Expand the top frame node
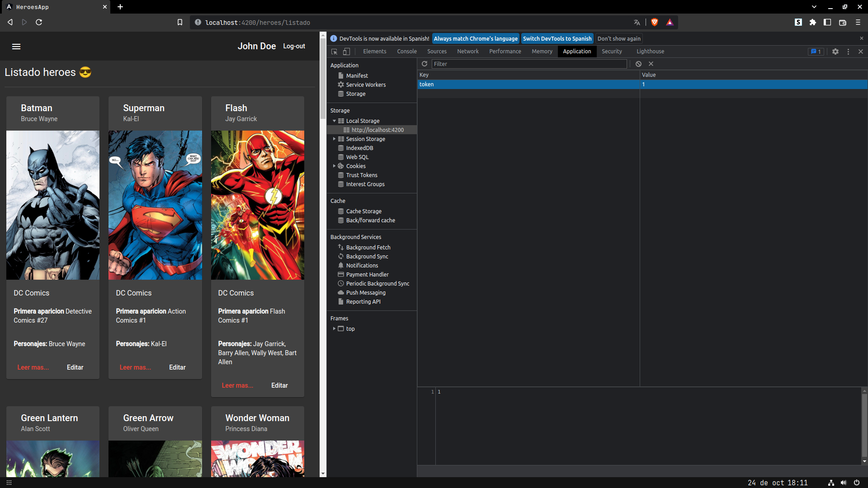Image resolution: width=868 pixels, height=488 pixels. [334, 328]
